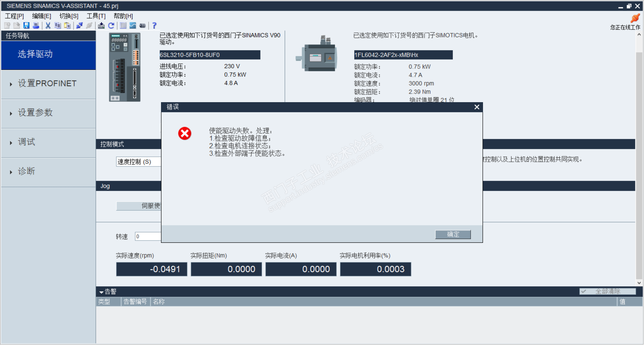Screen dimensions: 644x345
Task: Click the motor toolbar icon
Action: click(143, 25)
